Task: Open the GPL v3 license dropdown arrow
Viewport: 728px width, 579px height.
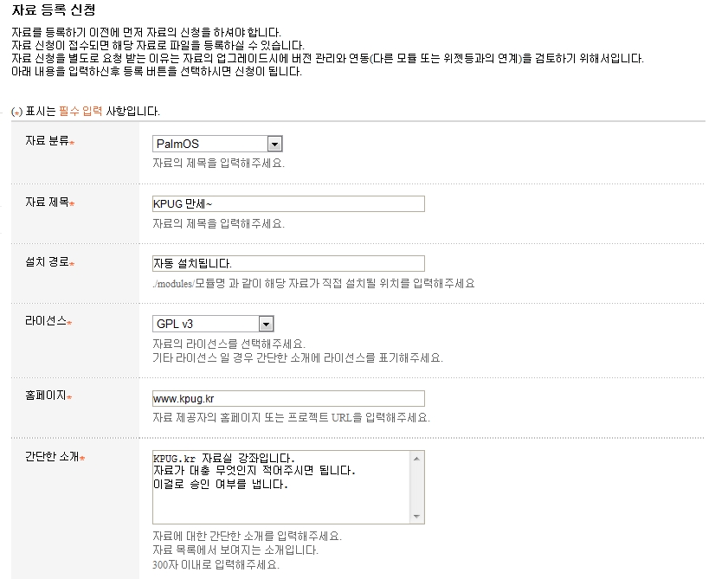Action: coord(266,324)
